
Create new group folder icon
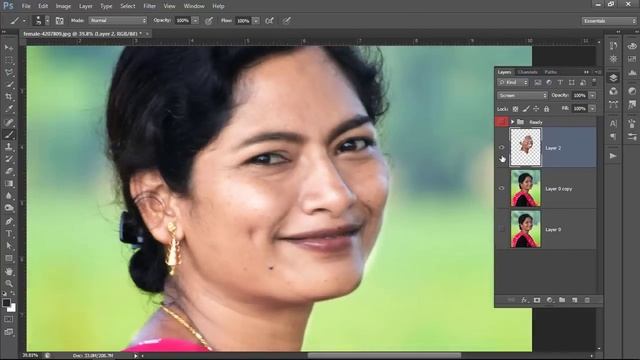coord(562,300)
